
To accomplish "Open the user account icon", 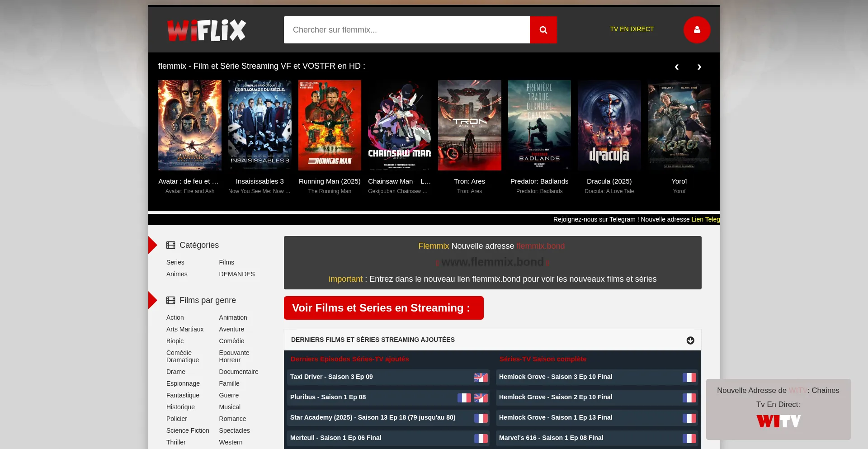I will (697, 30).
